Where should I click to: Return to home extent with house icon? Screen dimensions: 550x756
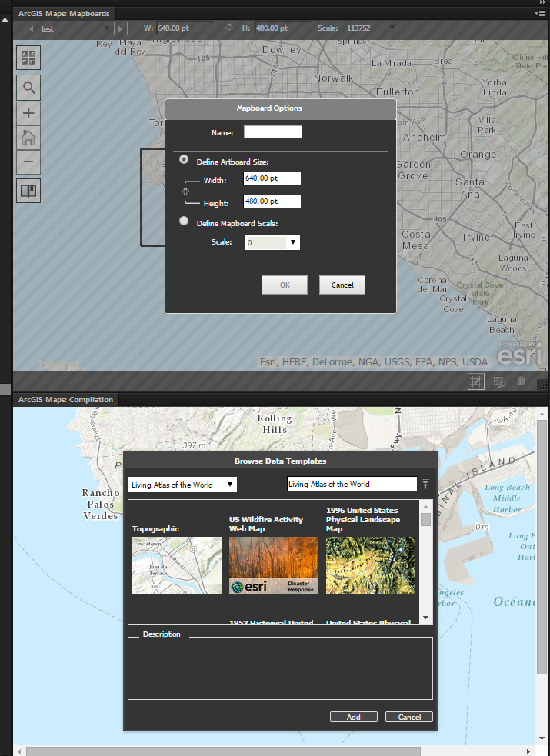(28, 138)
